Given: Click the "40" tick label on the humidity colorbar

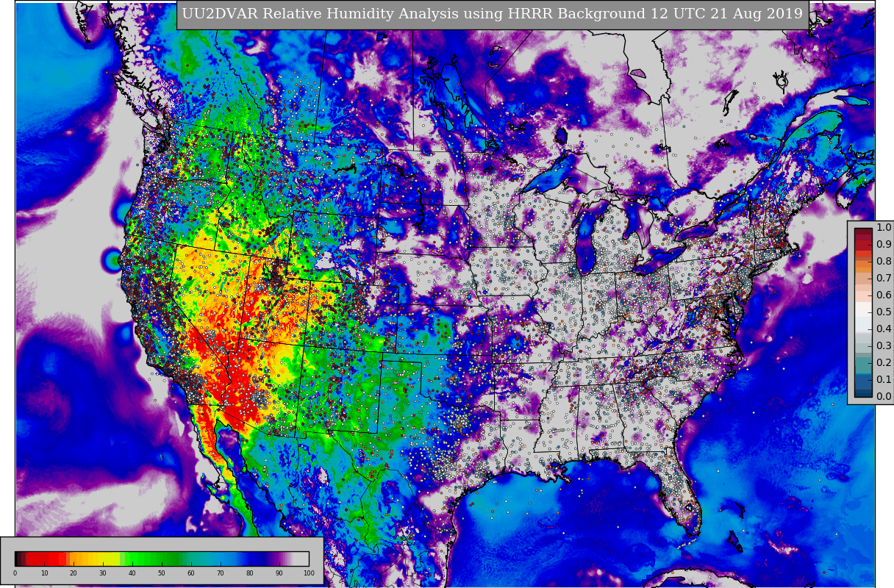Looking at the screenshot, I should [x=132, y=573].
